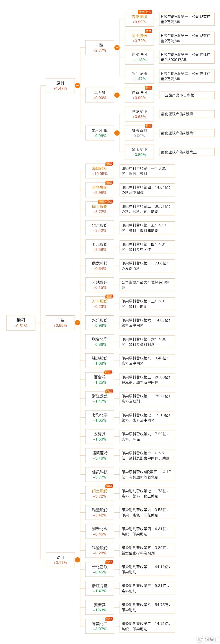This screenshot has width=220, height=644.
Task: Open 科隆股份 +0.28% stock node
Action: [x=100, y=551]
